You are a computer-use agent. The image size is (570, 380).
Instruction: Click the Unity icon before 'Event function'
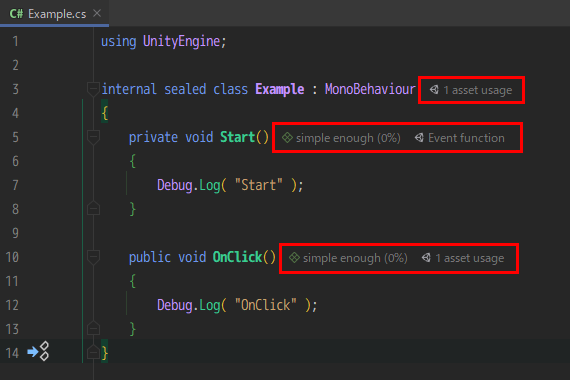419,137
